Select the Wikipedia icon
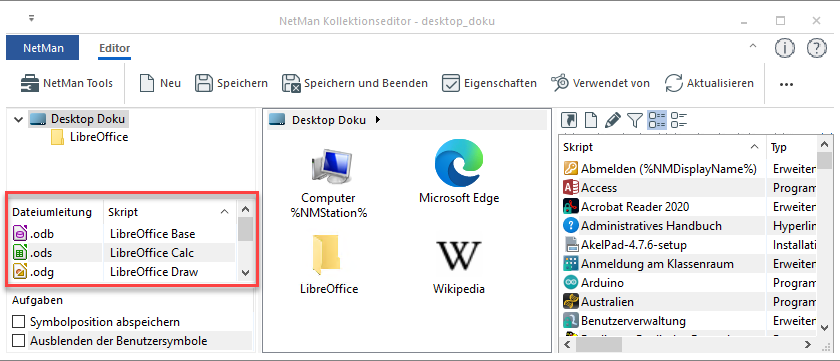 click(x=459, y=255)
